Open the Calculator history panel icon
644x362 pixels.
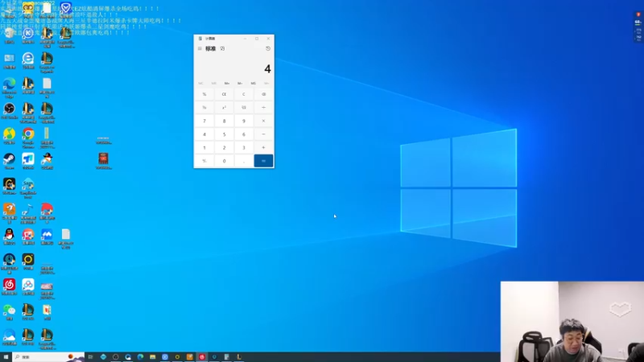click(x=268, y=48)
